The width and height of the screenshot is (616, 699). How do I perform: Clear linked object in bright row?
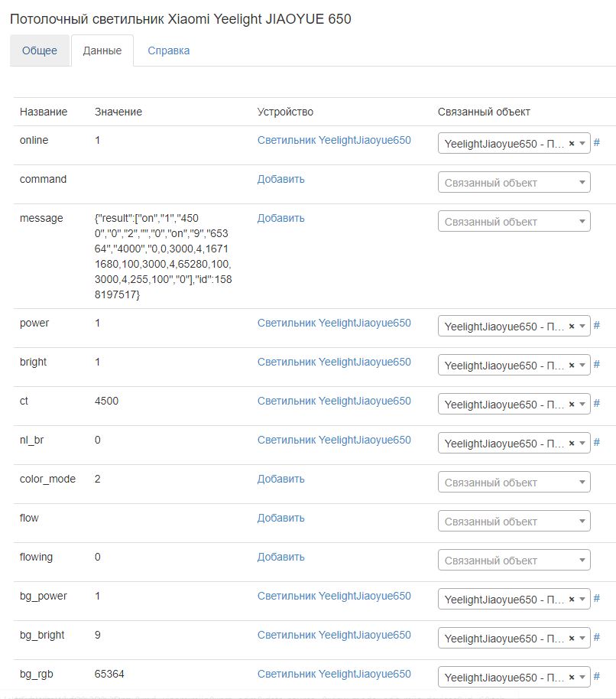[x=572, y=365]
